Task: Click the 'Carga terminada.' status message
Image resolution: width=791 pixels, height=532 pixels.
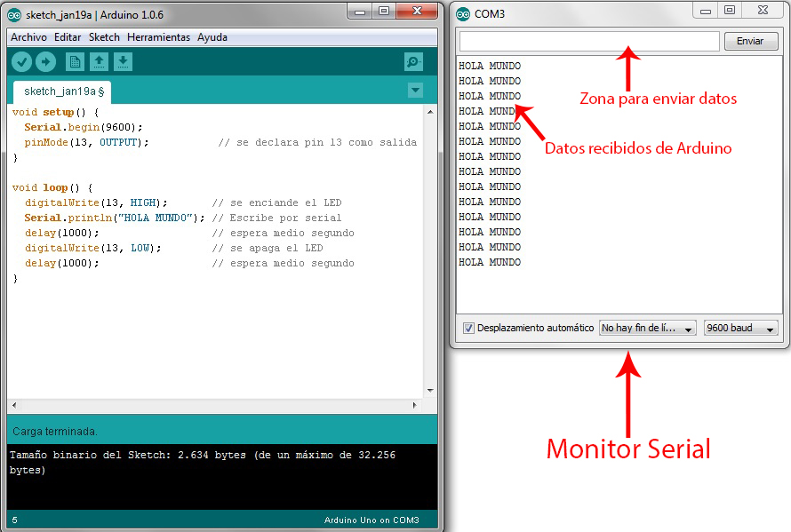Action: [x=54, y=432]
